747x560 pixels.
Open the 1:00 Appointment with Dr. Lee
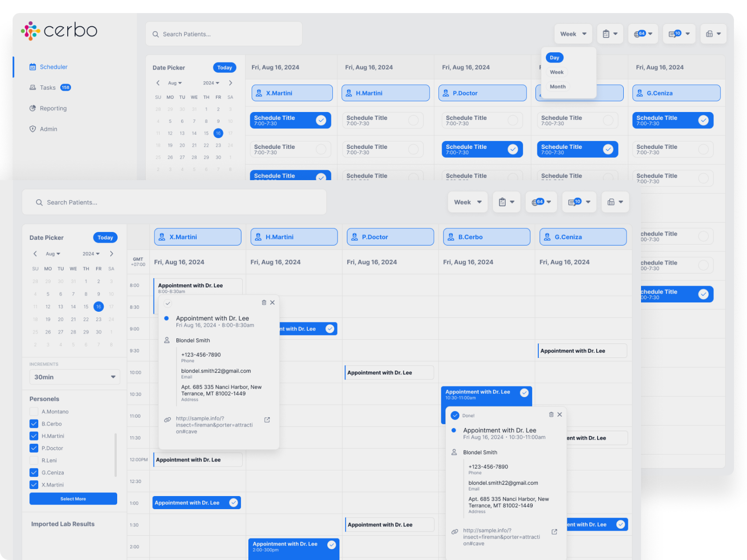(197, 503)
